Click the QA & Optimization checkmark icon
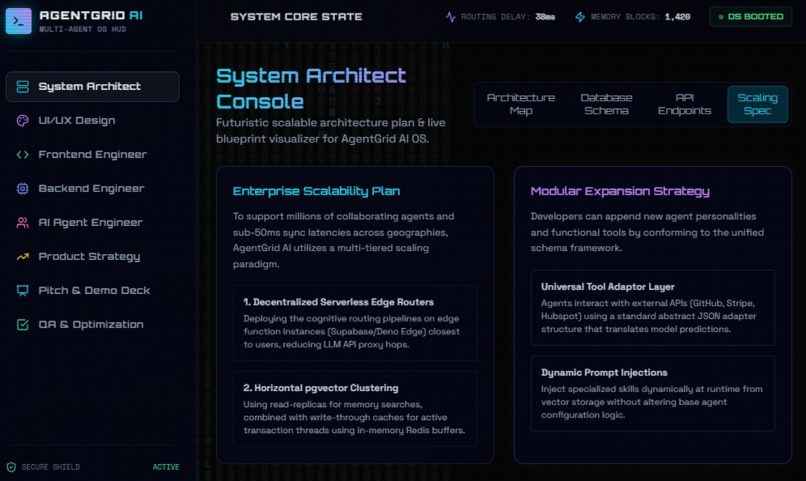806x481 pixels. point(23,324)
